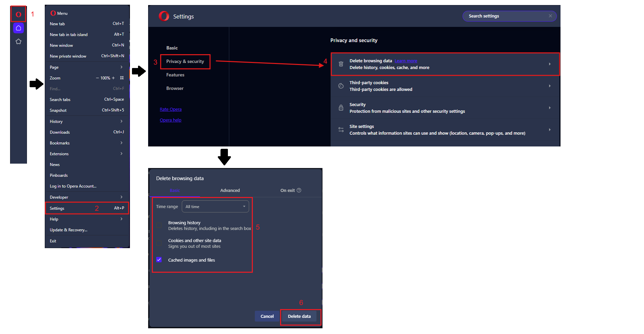Click the sliders icon beside Site settings
This screenshot has width=644, height=334.
coord(341,130)
